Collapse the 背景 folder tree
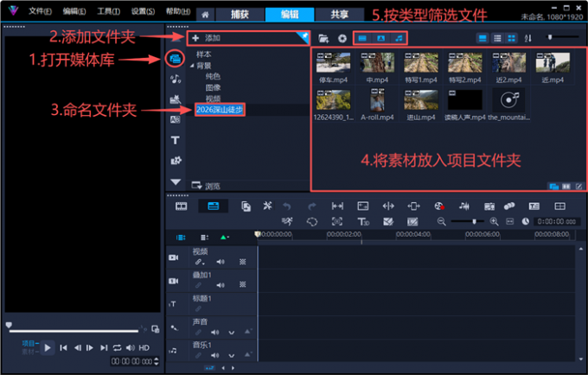This screenshot has height=375, width=588. tap(192, 66)
